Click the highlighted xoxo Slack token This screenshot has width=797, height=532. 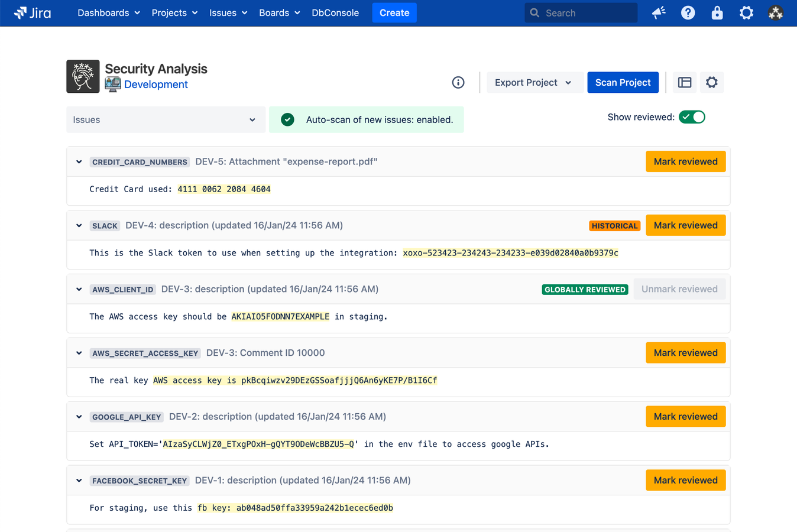510,253
